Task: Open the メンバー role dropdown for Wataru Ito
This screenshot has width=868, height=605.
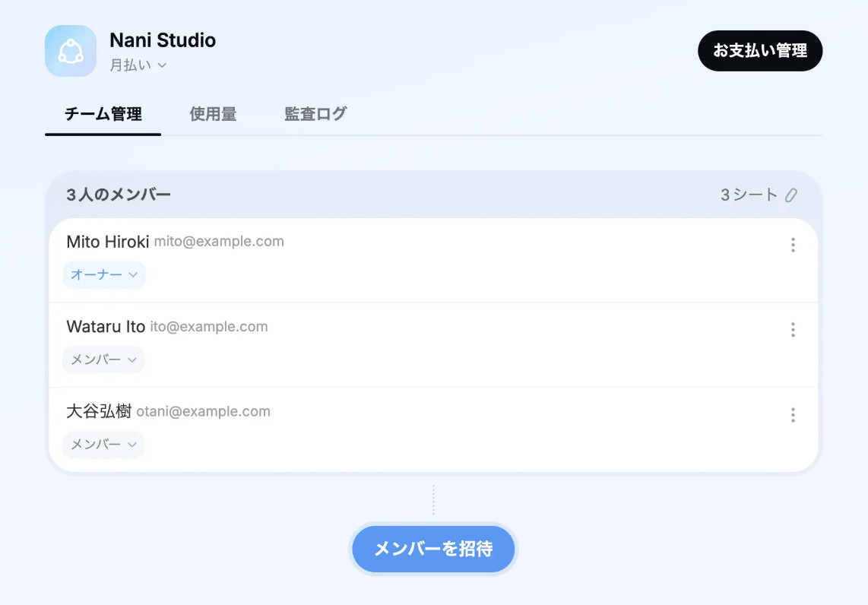Action: click(103, 360)
